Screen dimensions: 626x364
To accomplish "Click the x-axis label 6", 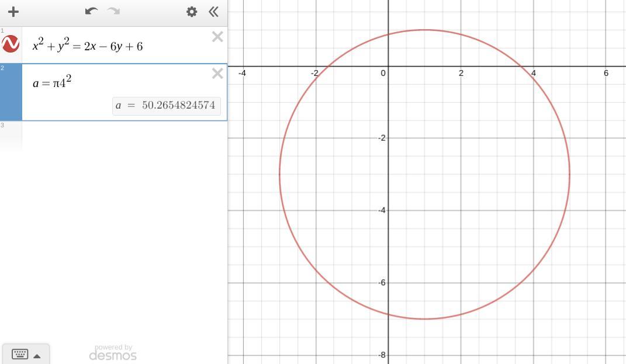I will 606,73.
